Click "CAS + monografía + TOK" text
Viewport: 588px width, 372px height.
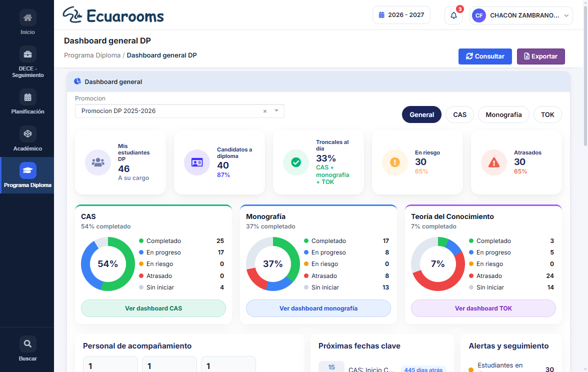pyautogui.click(x=332, y=175)
